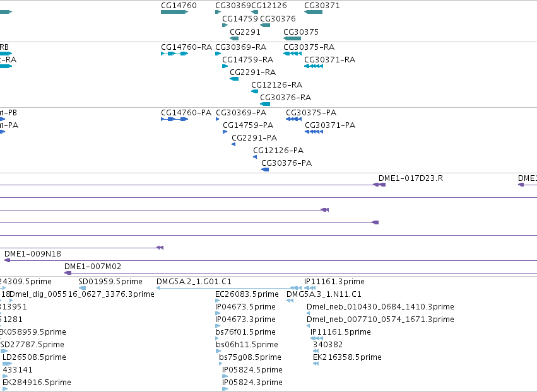Viewport: 537px width, 392px height.
Task: Select the IP05824.5prime label
Action: pyautogui.click(x=252, y=370)
